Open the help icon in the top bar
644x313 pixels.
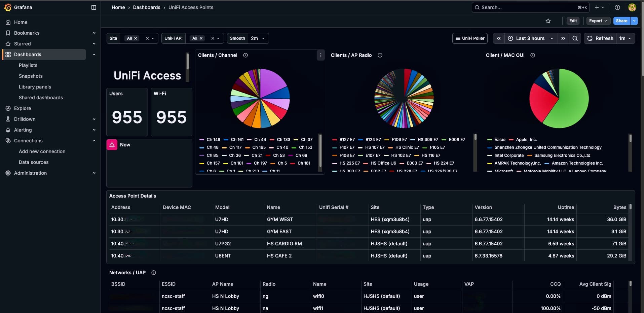pyautogui.click(x=617, y=7)
